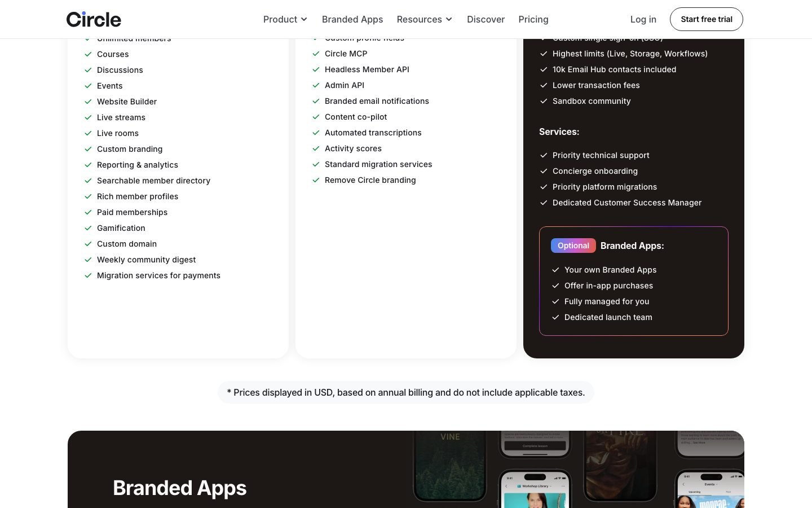The image size is (812, 508).
Task: Click the checkmark beside Courses
Action: 88,54
